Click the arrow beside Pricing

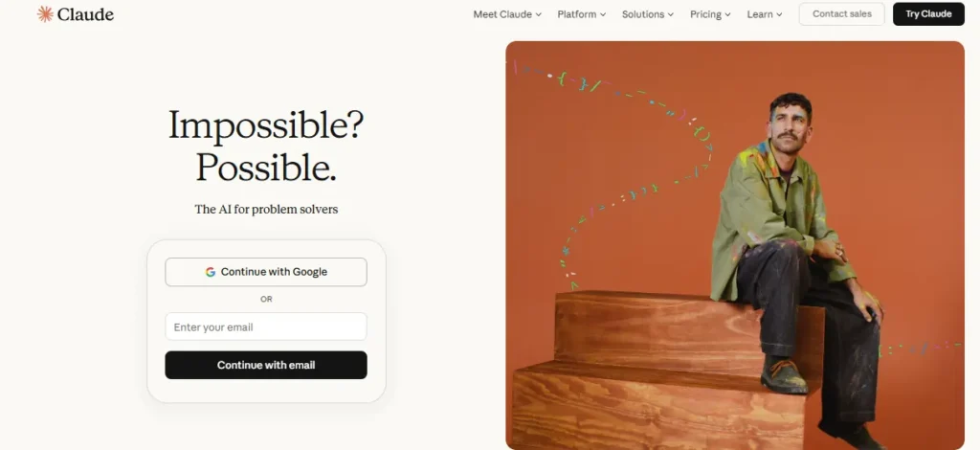point(728,15)
